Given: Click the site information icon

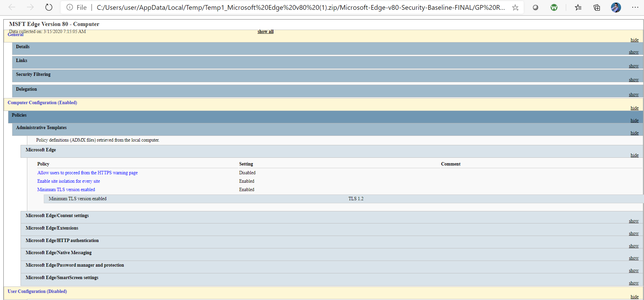Looking at the screenshot, I should (x=69, y=7).
